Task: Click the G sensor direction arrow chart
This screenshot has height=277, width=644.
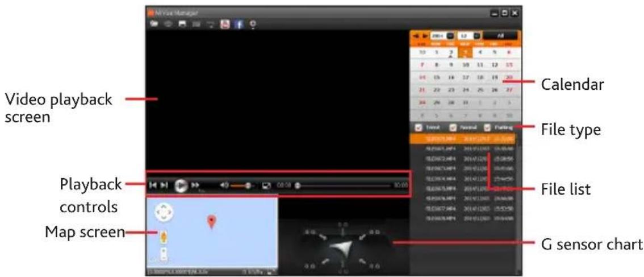Action: [x=343, y=248]
